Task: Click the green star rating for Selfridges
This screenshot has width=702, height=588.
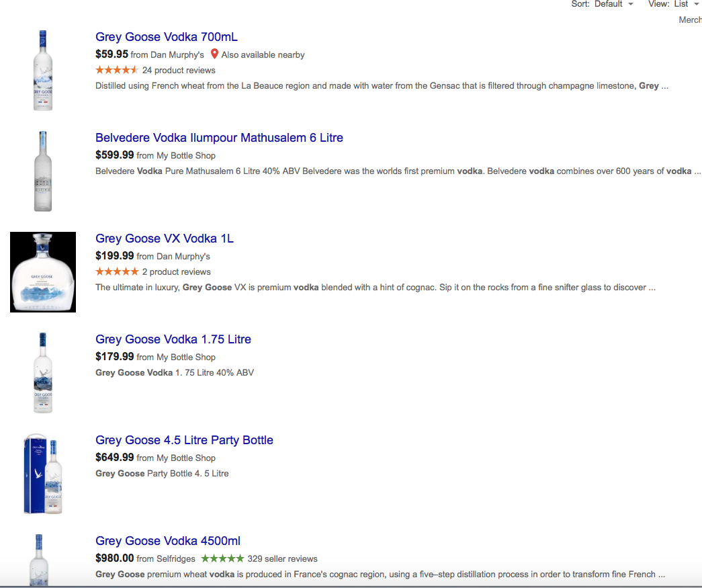Action: pos(222,558)
